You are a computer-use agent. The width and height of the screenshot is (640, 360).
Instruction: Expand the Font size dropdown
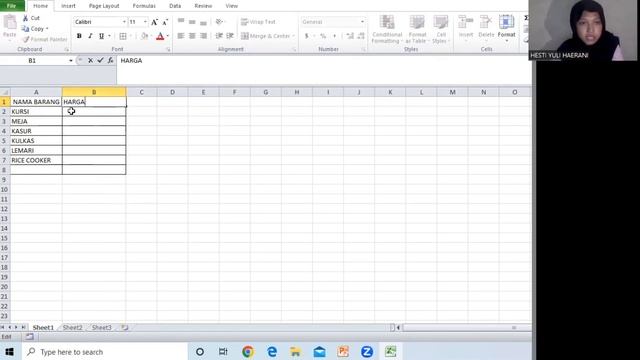click(145, 22)
